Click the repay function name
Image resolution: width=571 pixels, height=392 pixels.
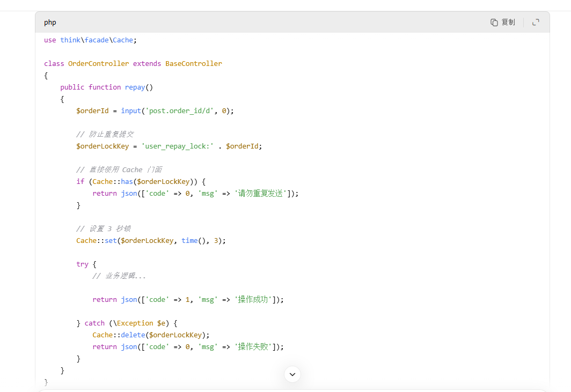[x=135, y=87]
